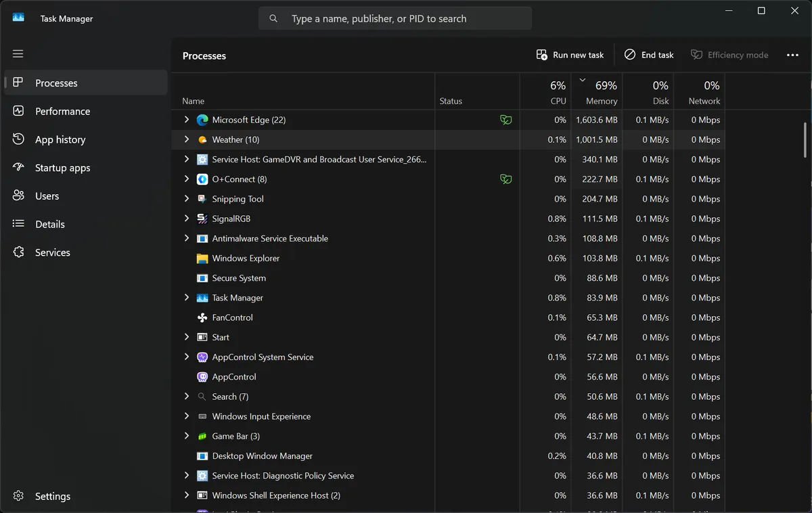
Task: Click the Microsoft Edge process icon
Action: coord(202,120)
